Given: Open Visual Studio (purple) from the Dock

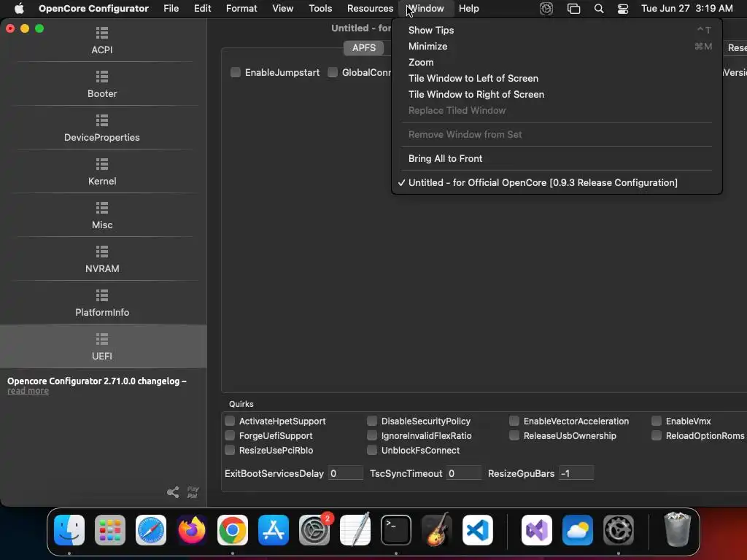Looking at the screenshot, I should pos(537,530).
